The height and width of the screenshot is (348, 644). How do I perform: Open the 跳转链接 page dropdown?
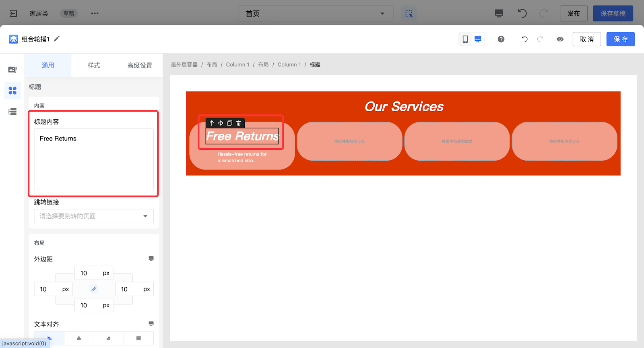coord(94,216)
